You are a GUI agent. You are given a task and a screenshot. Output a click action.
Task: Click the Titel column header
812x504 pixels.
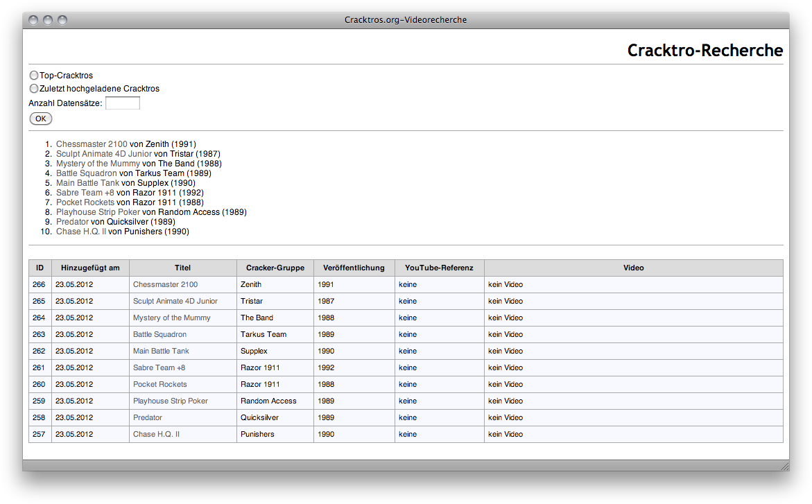(182, 268)
